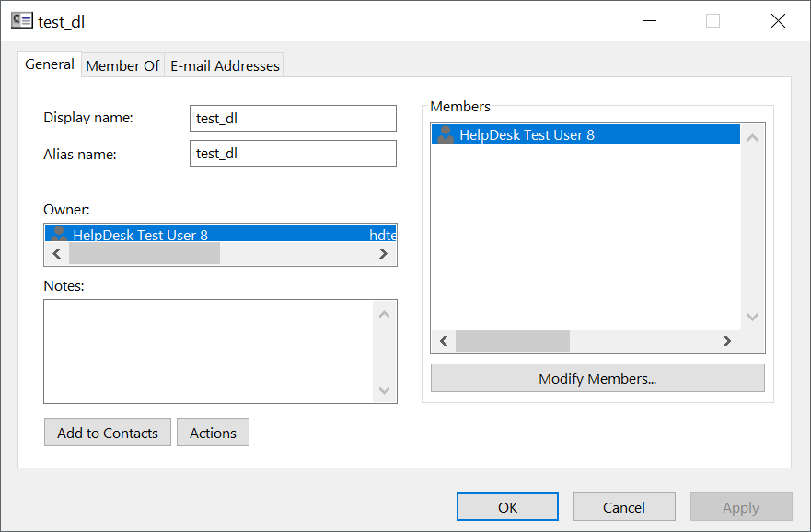Viewport: 811px width, 532px height.
Task: Click Owner list left scroll arrow
Action: coord(57,253)
